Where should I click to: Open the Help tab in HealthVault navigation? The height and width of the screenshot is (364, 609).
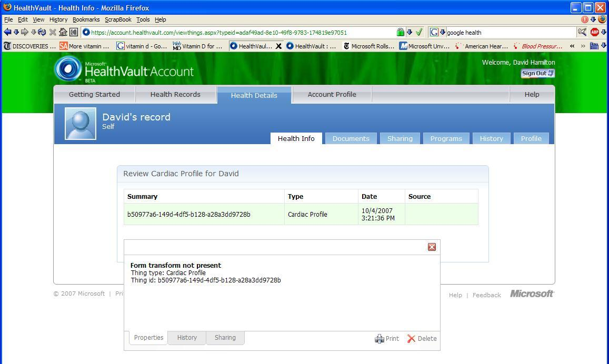pyautogui.click(x=532, y=94)
